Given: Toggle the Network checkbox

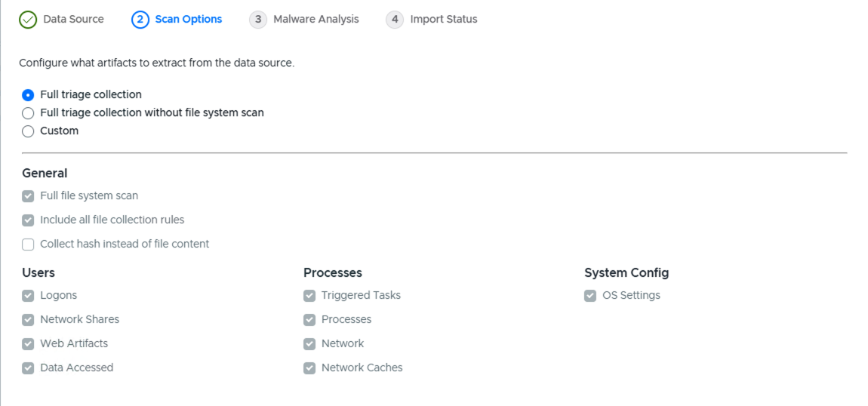Looking at the screenshot, I should tap(309, 344).
